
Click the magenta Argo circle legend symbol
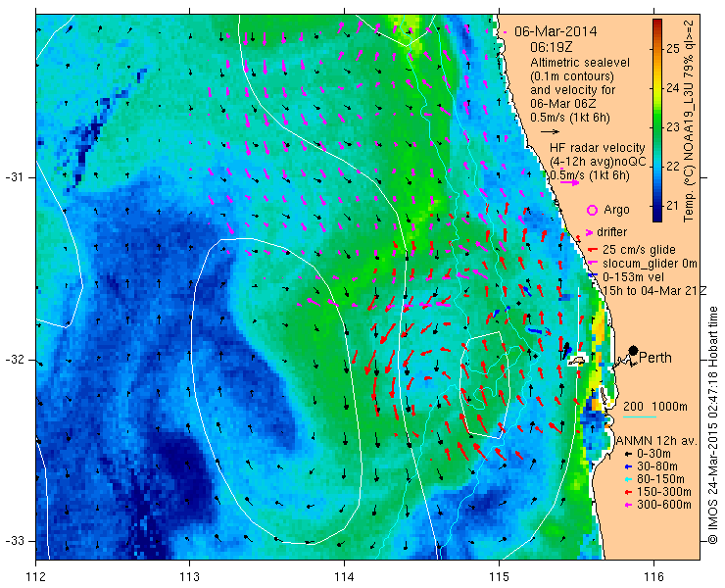coord(592,210)
